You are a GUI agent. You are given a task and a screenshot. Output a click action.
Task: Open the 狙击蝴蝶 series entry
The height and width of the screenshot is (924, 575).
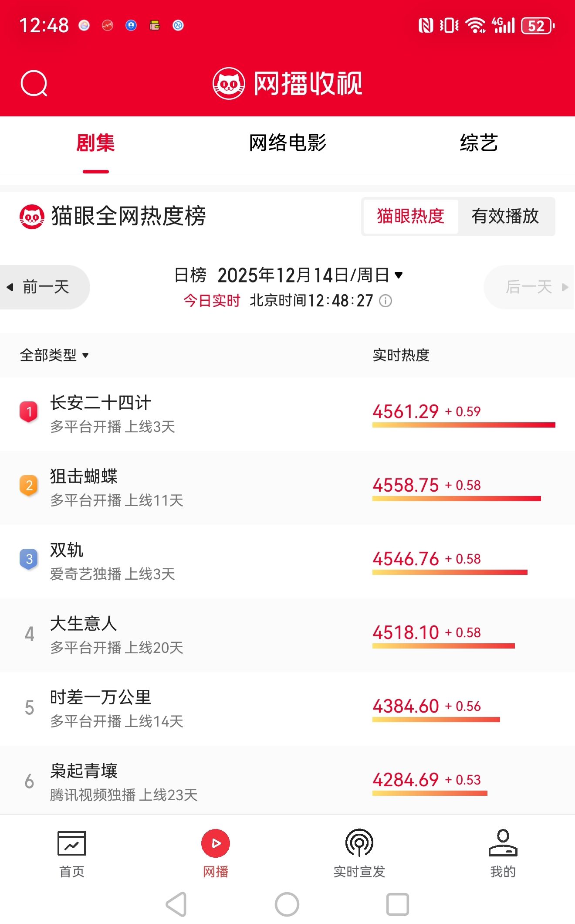(84, 477)
